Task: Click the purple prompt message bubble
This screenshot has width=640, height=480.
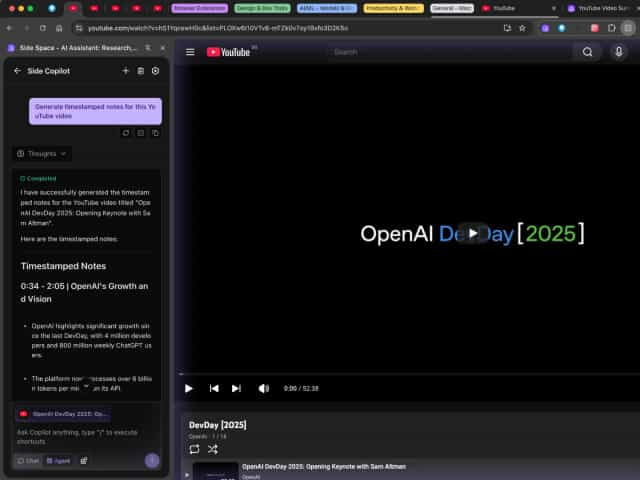Action: [x=95, y=111]
